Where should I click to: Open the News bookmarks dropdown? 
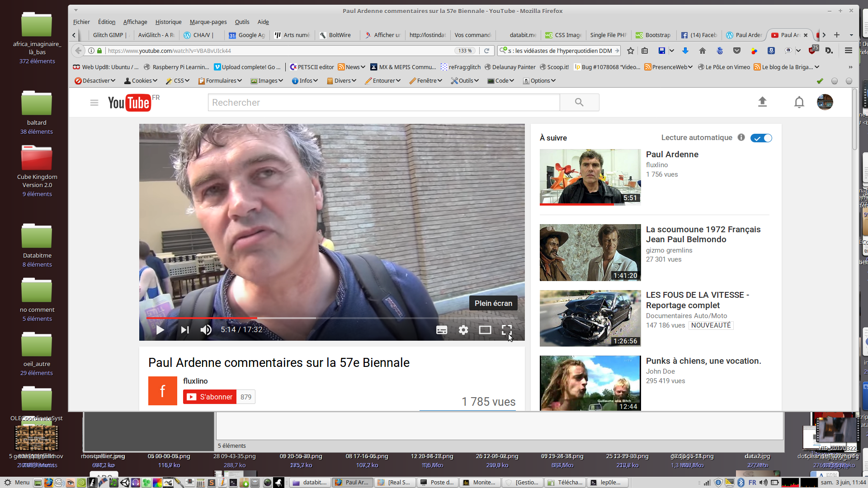tap(352, 67)
